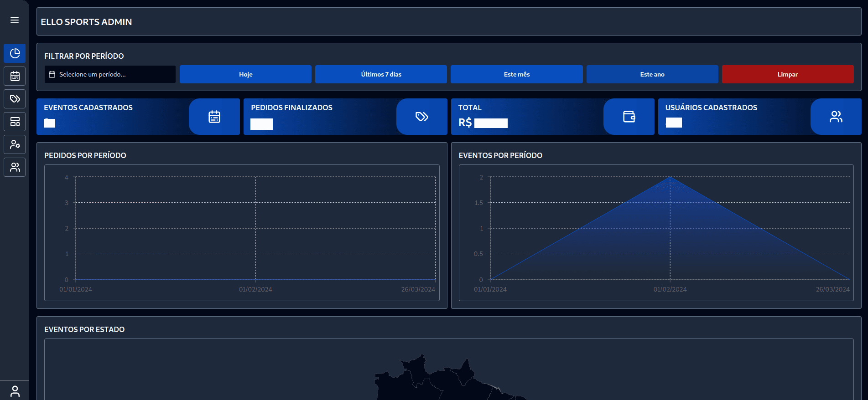
Task: Filter by Últimos 7 dias
Action: (381, 74)
